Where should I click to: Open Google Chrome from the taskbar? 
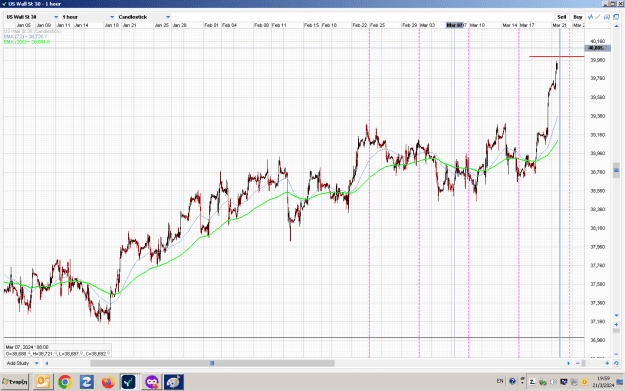(65, 382)
